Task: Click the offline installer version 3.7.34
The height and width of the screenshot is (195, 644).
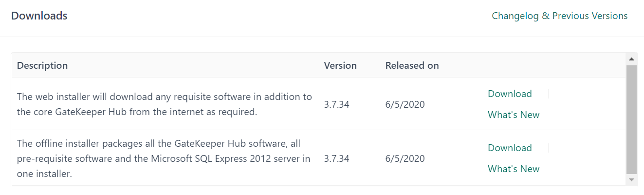Action: point(336,158)
